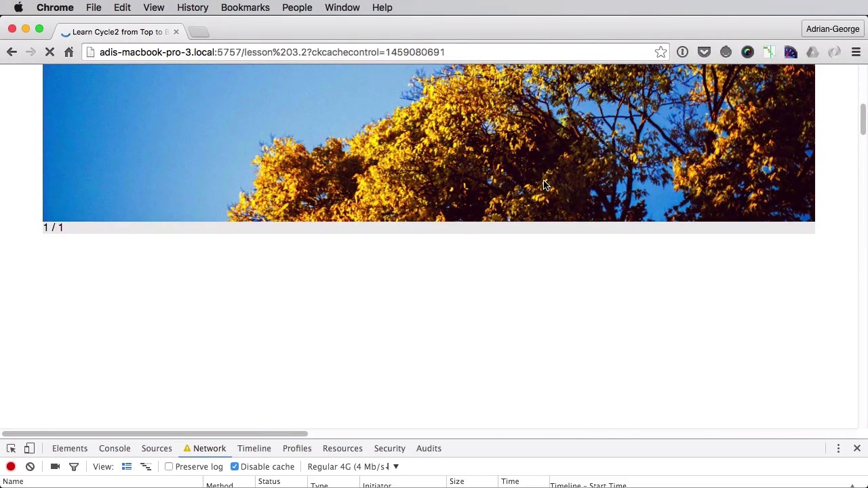Switch to the Elements tab
The image size is (868, 488).
pos(70,448)
